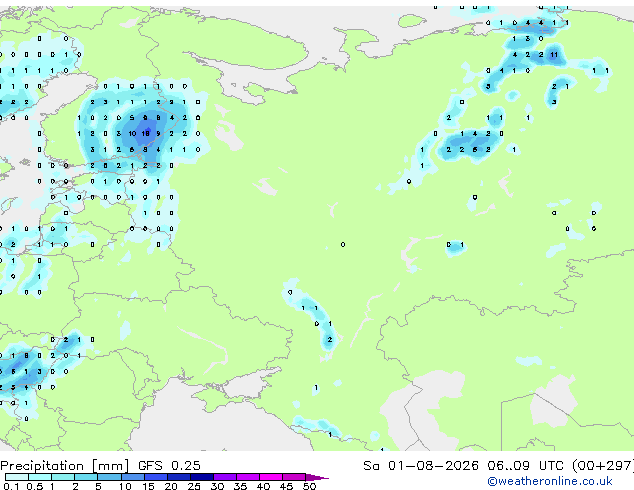This screenshot has width=634, height=490.
Task: Click the value 11 in northeast precipitation
Action: (x=554, y=55)
